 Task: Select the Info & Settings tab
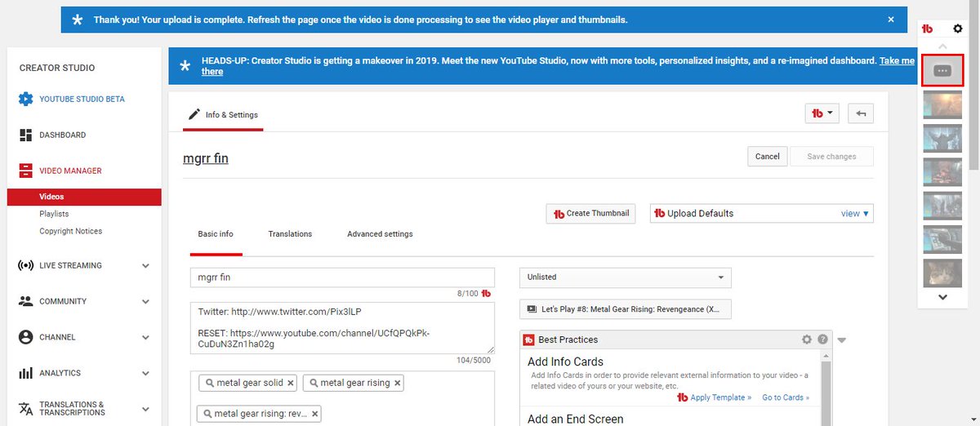pyautogui.click(x=223, y=115)
